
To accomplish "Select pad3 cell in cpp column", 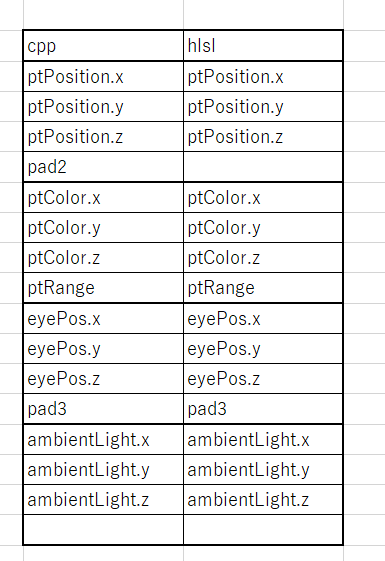I will (103, 409).
